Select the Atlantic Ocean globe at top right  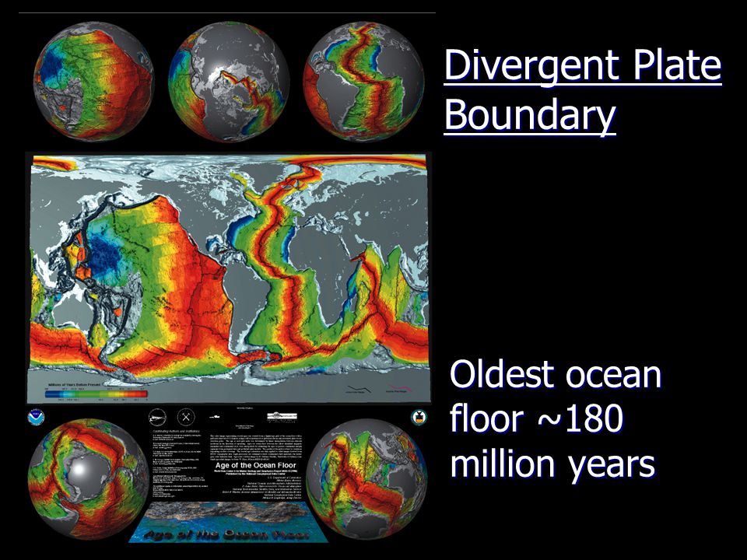pyautogui.click(x=364, y=82)
